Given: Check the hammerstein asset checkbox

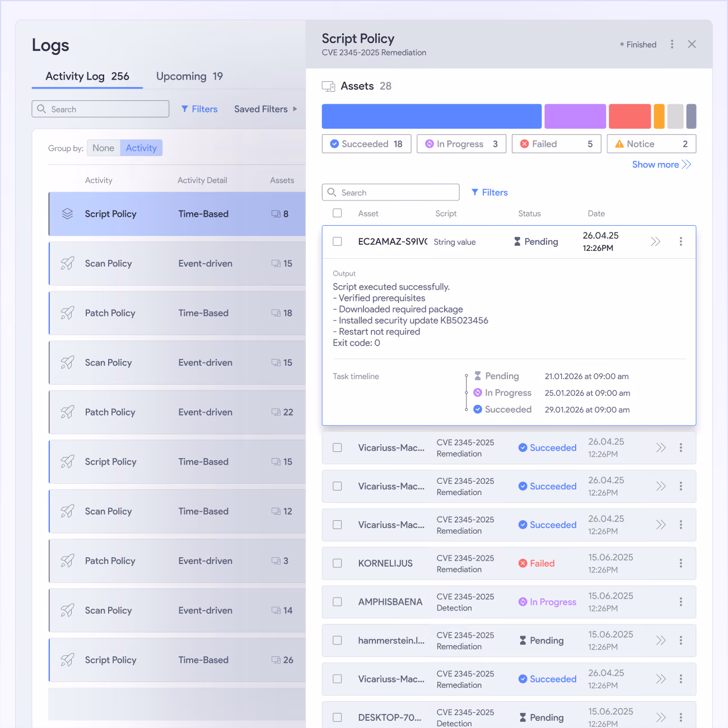Looking at the screenshot, I should 337,640.
